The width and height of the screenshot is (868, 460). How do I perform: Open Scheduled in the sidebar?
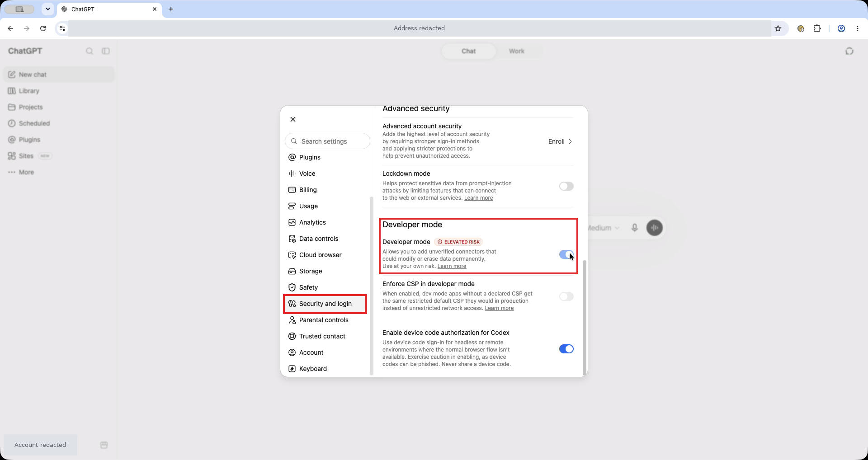pyautogui.click(x=59, y=123)
